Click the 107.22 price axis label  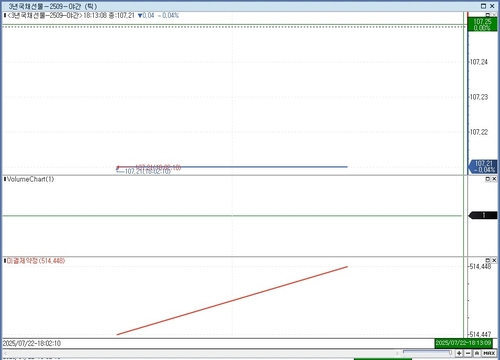[479, 132]
